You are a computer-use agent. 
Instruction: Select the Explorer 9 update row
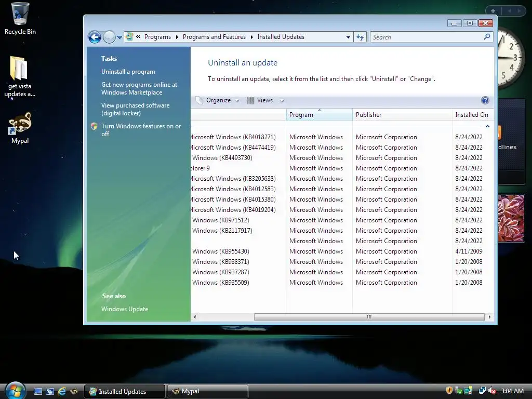tap(341, 168)
